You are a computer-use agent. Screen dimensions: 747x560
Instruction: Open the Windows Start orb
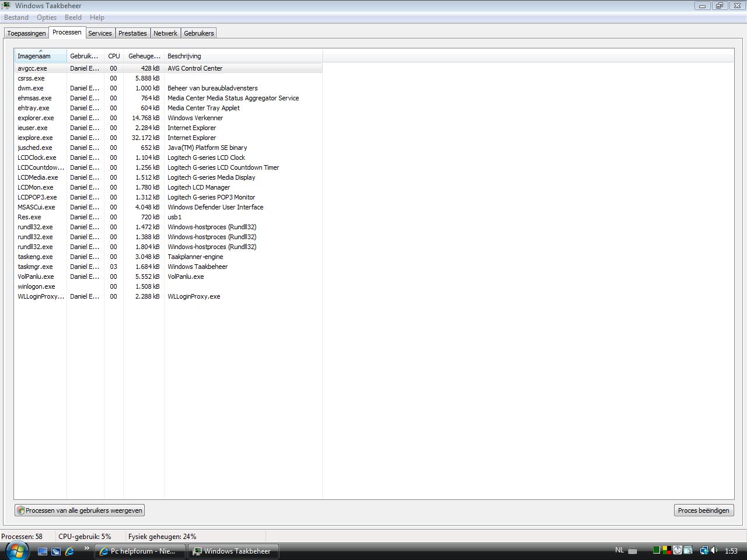click(x=16, y=549)
